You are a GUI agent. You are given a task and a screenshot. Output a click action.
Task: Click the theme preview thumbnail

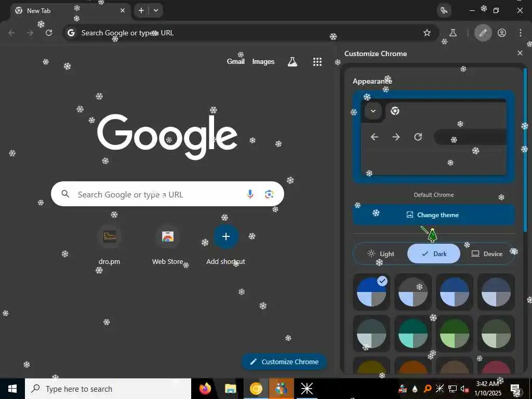[x=434, y=137]
